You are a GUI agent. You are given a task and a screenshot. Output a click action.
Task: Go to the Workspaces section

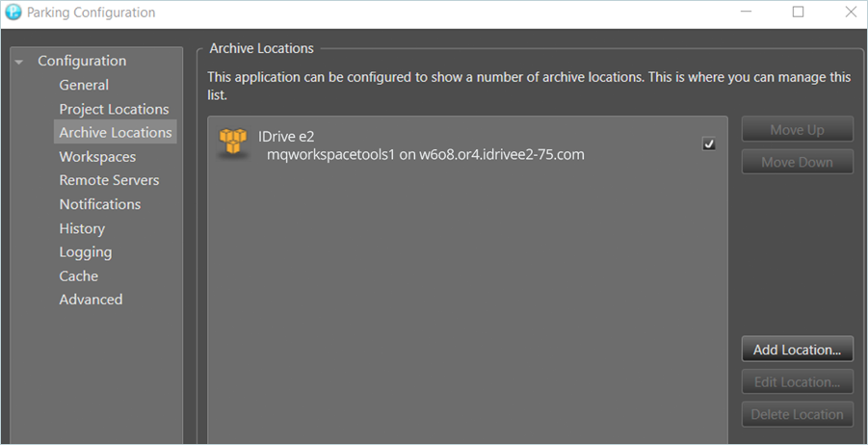(97, 157)
